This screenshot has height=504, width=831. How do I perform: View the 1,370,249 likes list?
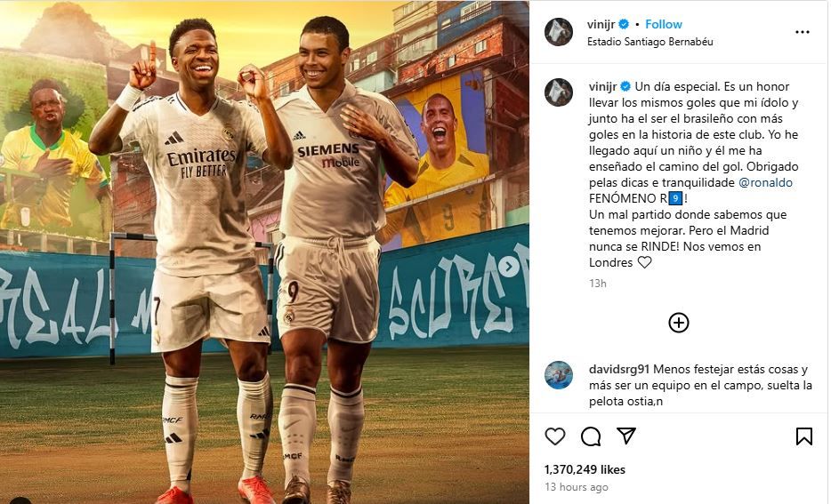(x=585, y=469)
